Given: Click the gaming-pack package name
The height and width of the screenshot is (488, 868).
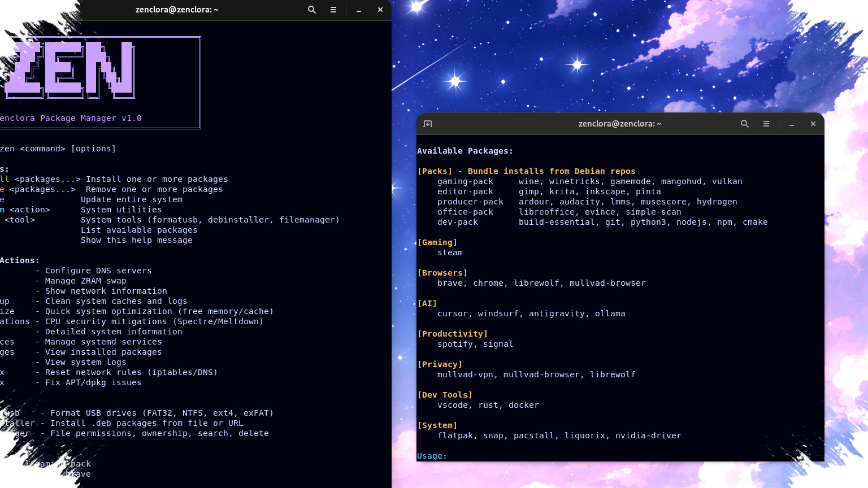Looking at the screenshot, I should [465, 181].
